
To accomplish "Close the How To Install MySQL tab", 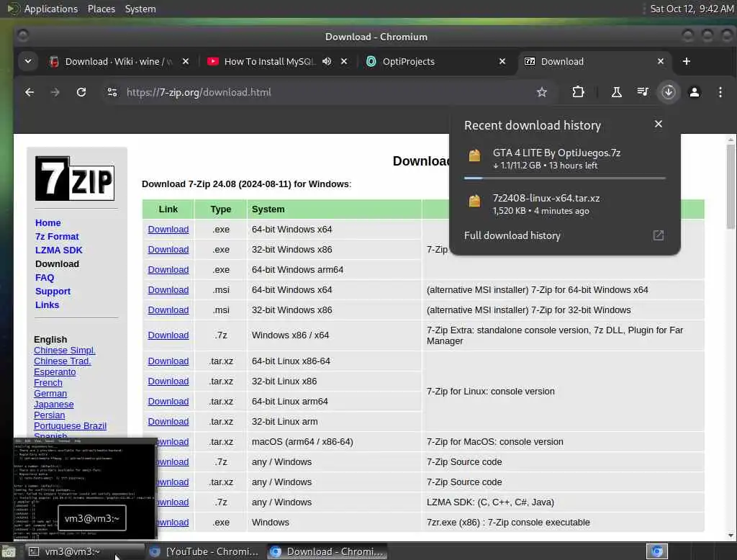I will coord(344,62).
